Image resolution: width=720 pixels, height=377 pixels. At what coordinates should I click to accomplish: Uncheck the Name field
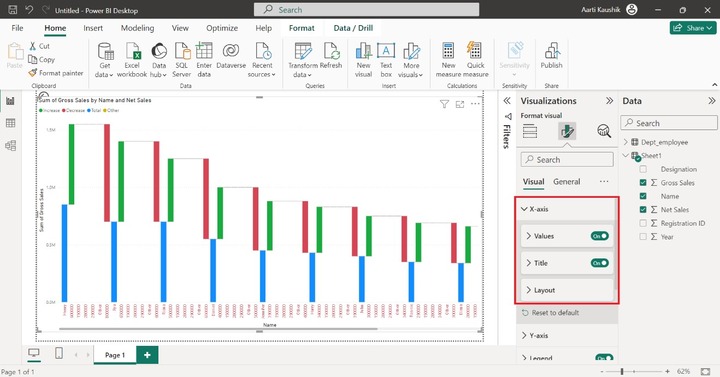pyautogui.click(x=643, y=196)
